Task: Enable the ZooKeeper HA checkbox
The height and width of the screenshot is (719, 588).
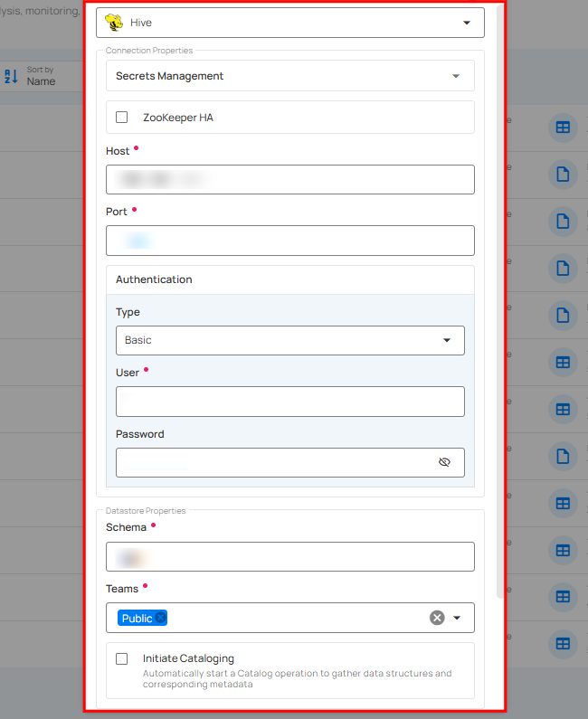Action: point(122,118)
